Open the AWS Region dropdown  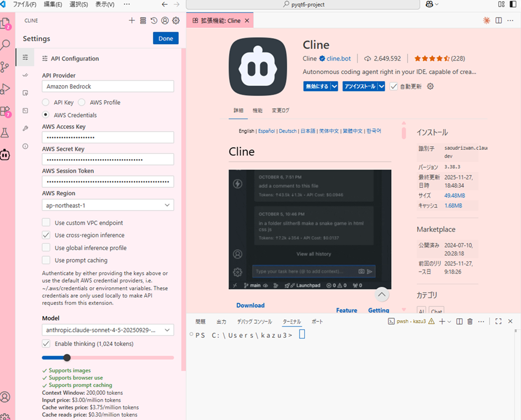[108, 206]
